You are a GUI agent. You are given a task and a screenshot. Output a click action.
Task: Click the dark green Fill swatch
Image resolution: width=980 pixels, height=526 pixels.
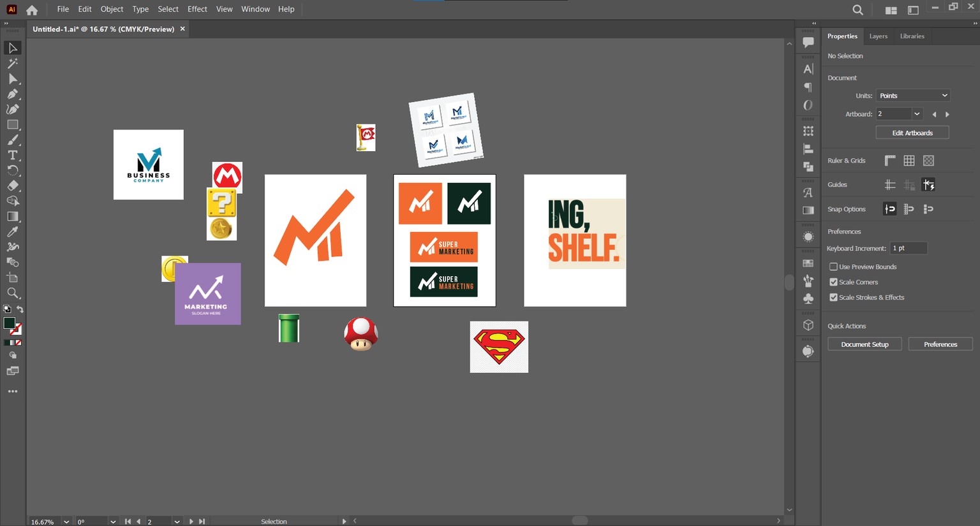9,323
